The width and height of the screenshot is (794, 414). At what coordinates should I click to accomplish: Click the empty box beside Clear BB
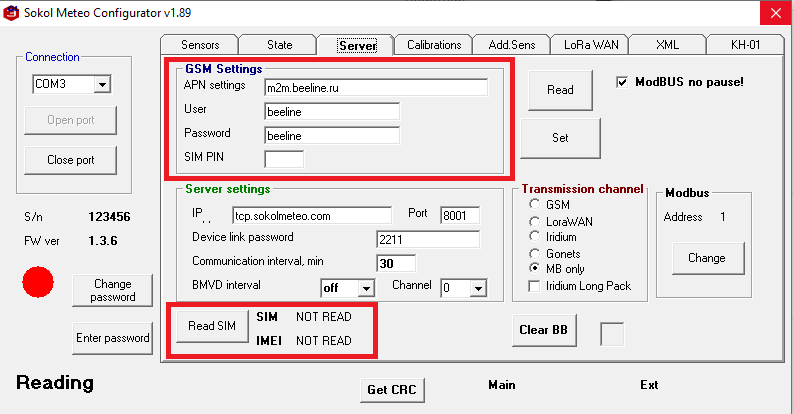(x=612, y=334)
